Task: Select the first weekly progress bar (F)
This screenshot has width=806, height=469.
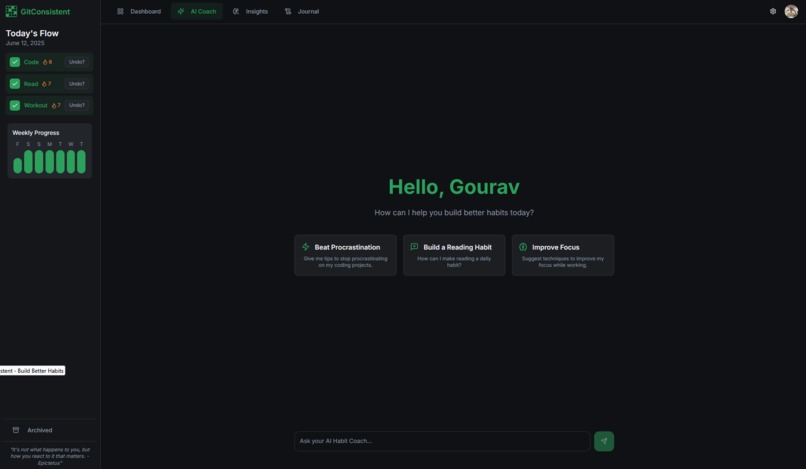Action: [x=17, y=166]
